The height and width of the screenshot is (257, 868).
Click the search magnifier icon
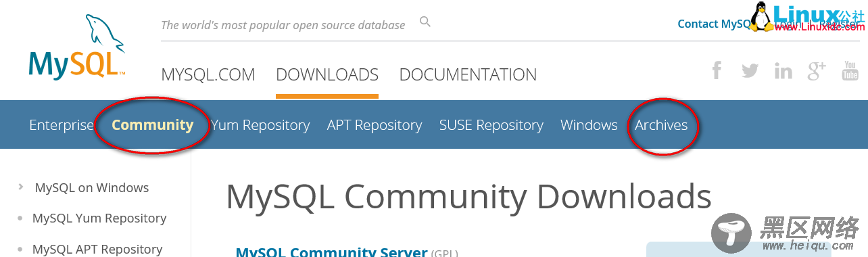pos(425,22)
